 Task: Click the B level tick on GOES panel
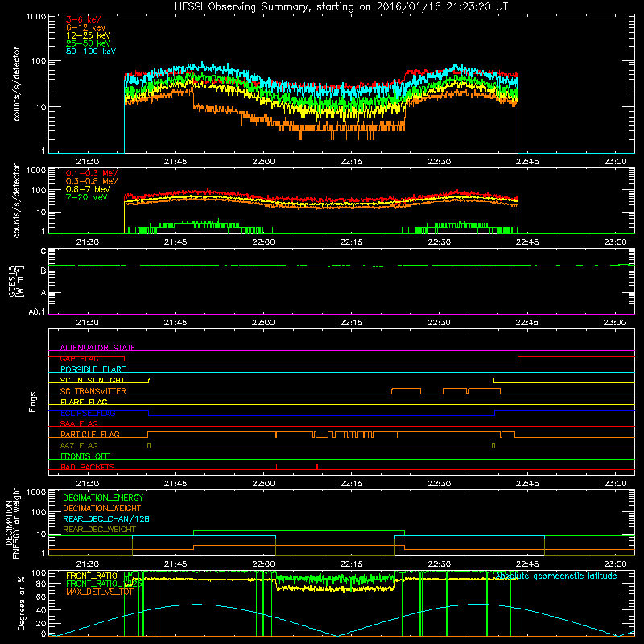pos(43,271)
